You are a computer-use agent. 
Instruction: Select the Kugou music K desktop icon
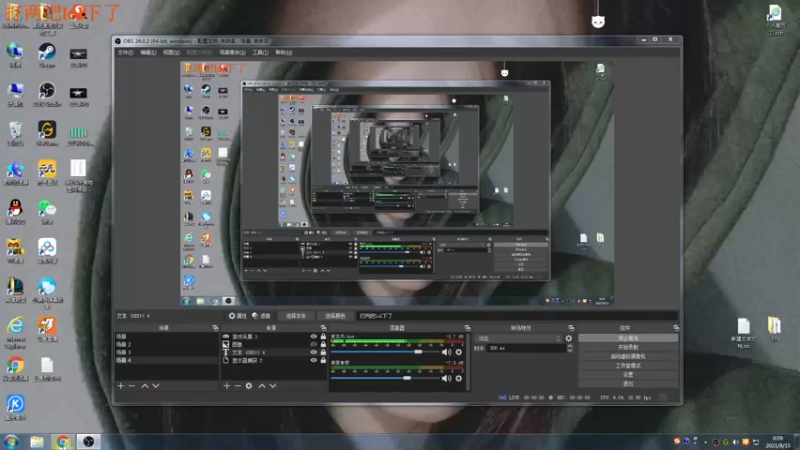15,407
